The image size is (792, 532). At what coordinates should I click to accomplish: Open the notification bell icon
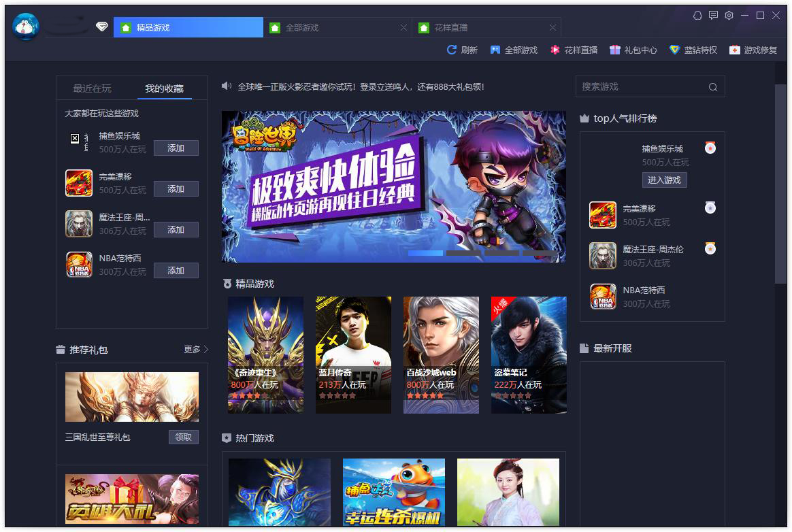[697, 16]
